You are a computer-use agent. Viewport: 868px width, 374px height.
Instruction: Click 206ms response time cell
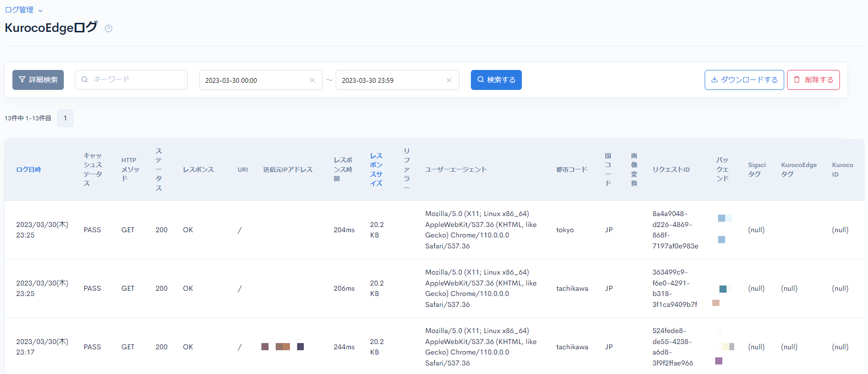coord(344,288)
